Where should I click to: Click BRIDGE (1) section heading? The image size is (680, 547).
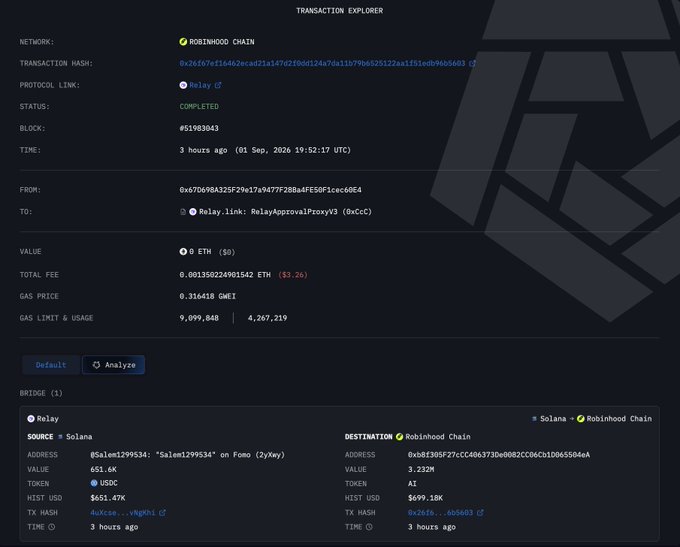click(41, 393)
